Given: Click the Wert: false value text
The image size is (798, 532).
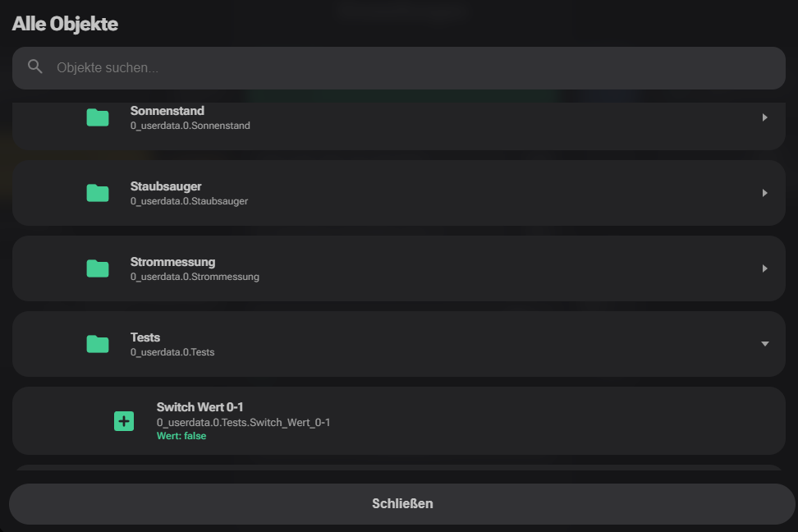Looking at the screenshot, I should coord(181,436).
